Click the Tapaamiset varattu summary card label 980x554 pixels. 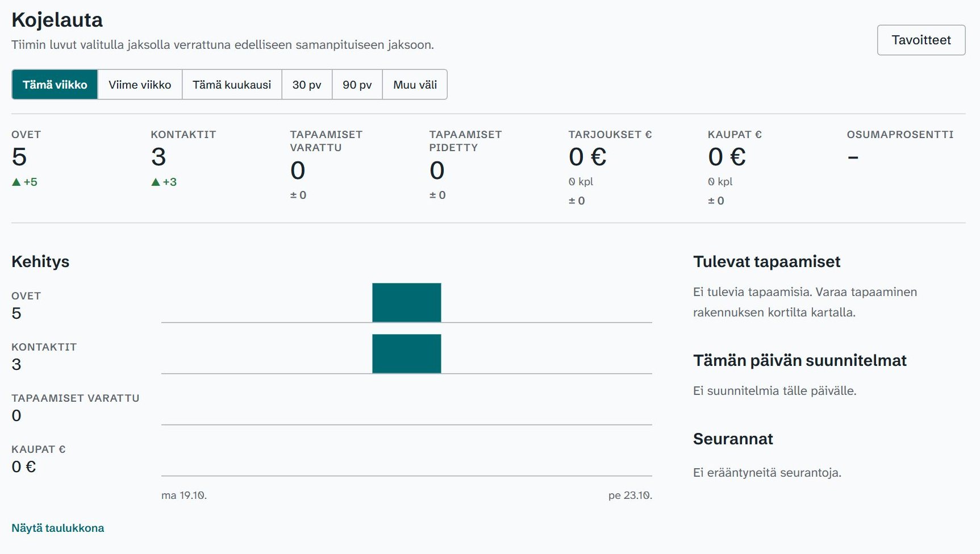pos(326,141)
